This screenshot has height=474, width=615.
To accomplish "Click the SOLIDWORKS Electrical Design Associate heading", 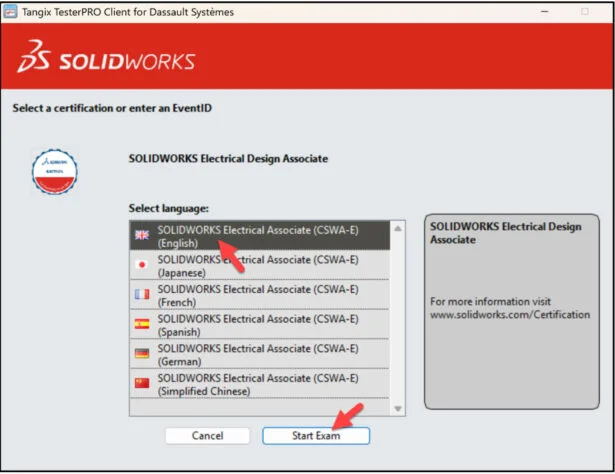I will coord(228,159).
